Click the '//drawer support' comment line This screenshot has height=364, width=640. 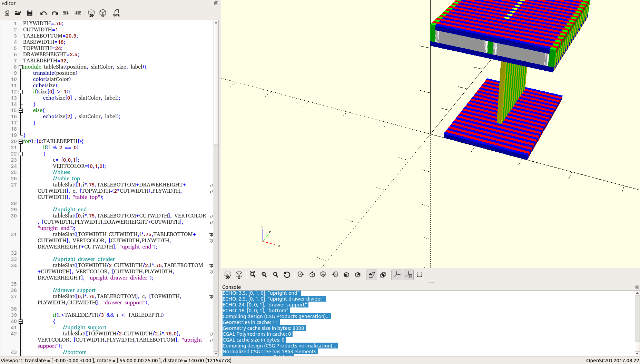(74, 290)
